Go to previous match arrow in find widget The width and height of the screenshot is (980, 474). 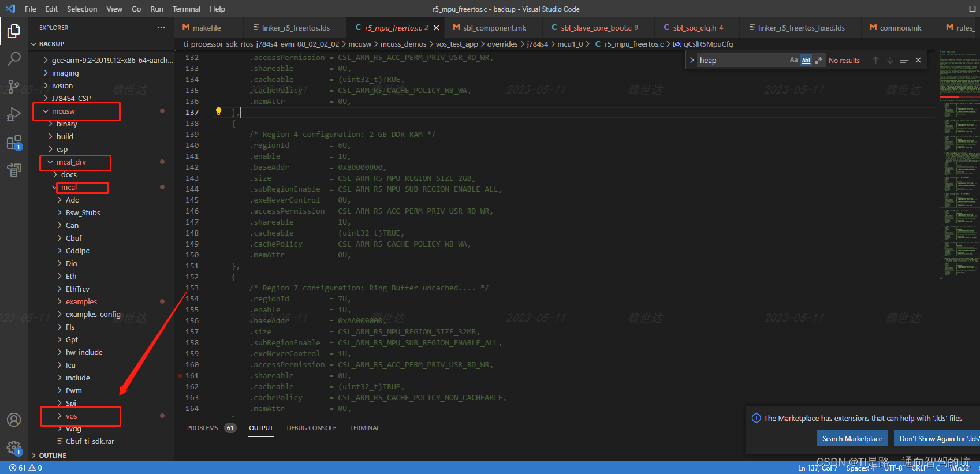875,60
